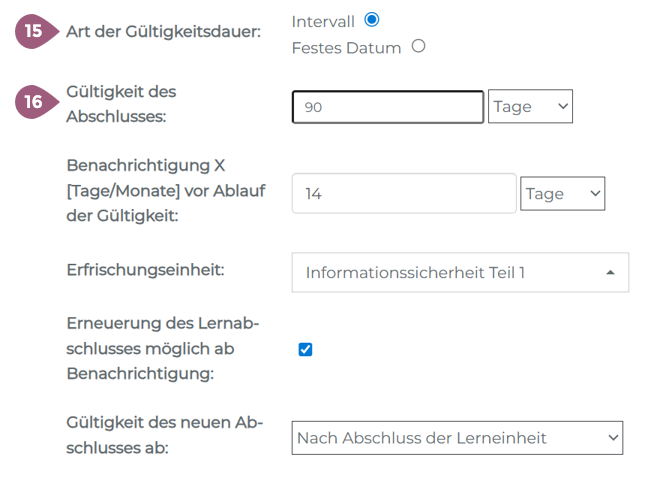Click the Art der Gültigkeitsdauer label
The width and height of the screenshot is (645, 484).
click(163, 32)
